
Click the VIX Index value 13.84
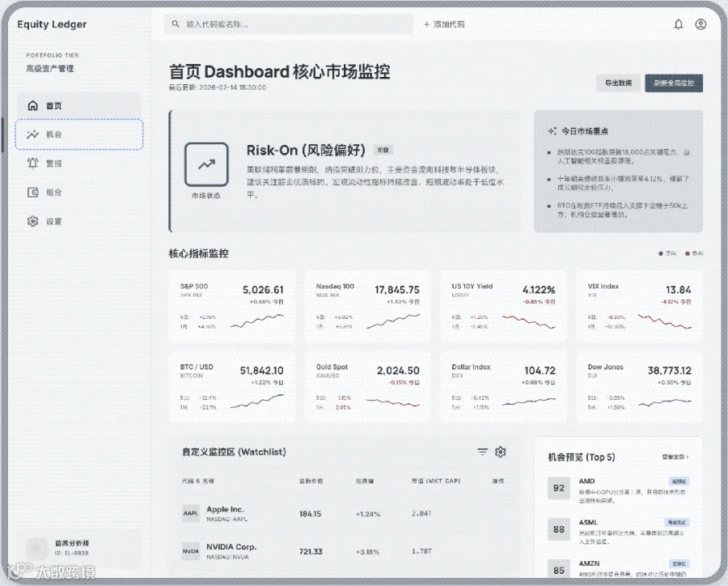pos(679,290)
